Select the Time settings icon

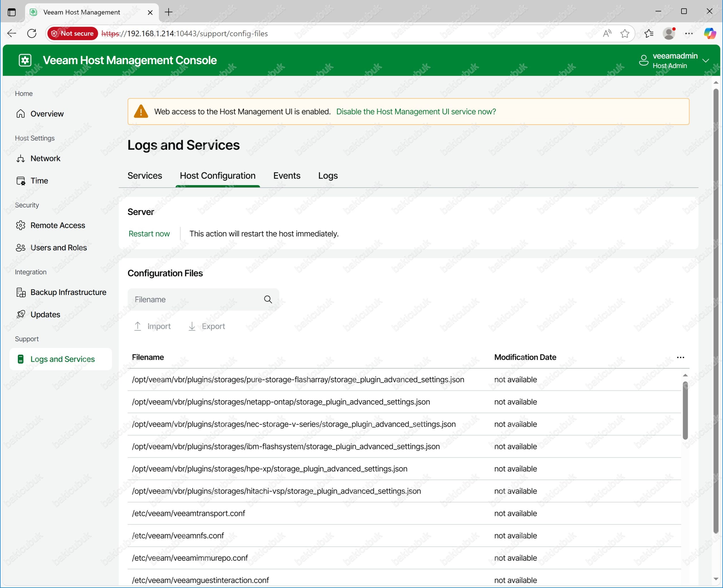click(x=21, y=181)
